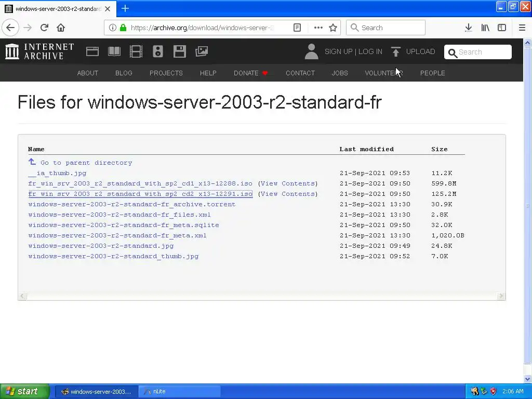Open PEOPLE in the Archive menu
Image resolution: width=532 pixels, height=399 pixels.
(x=433, y=73)
